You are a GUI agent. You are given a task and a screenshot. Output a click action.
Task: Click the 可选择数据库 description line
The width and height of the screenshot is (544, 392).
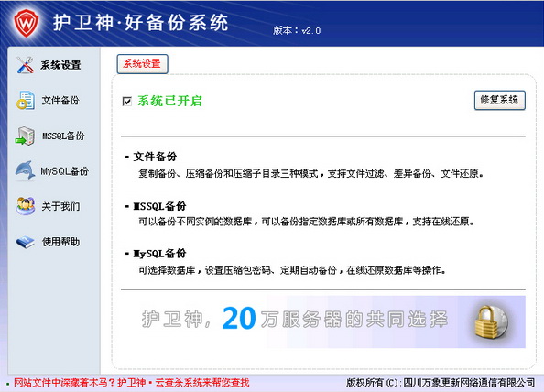[292, 270]
